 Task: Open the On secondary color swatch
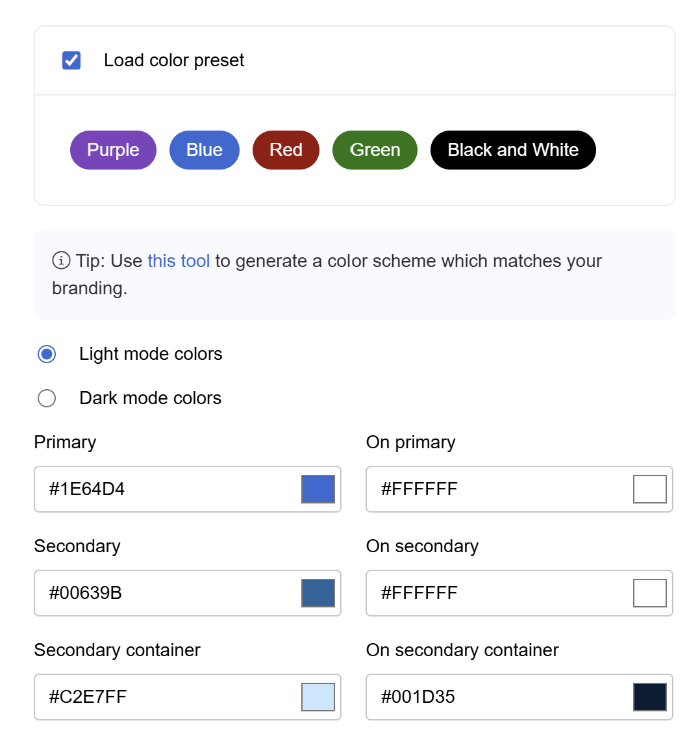650,593
